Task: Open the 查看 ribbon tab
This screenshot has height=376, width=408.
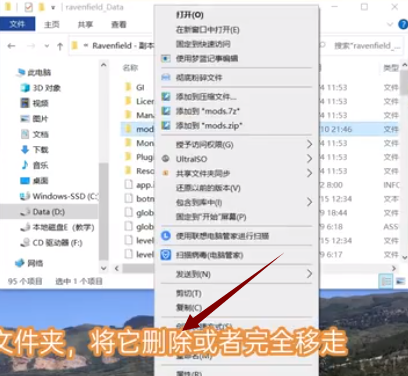Action: point(119,25)
